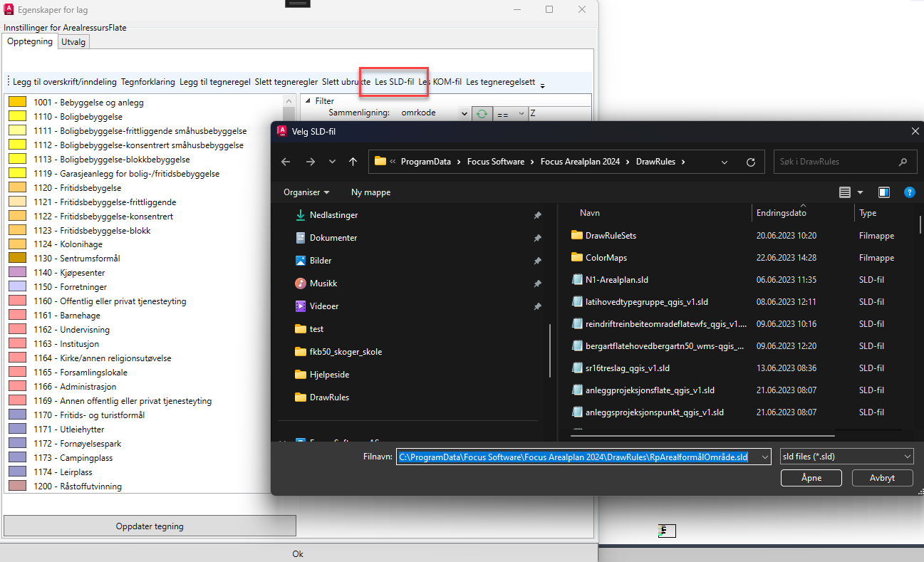Collapse the Filter section
924x562 pixels.
click(306, 101)
